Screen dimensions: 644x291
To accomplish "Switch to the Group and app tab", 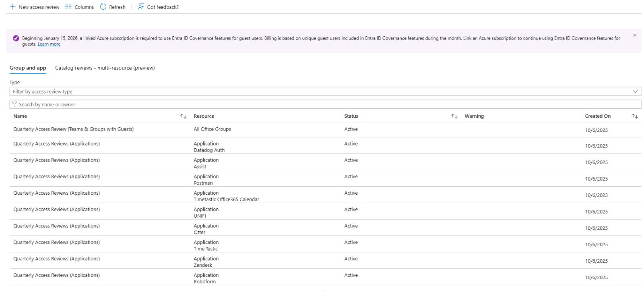I will click(28, 68).
